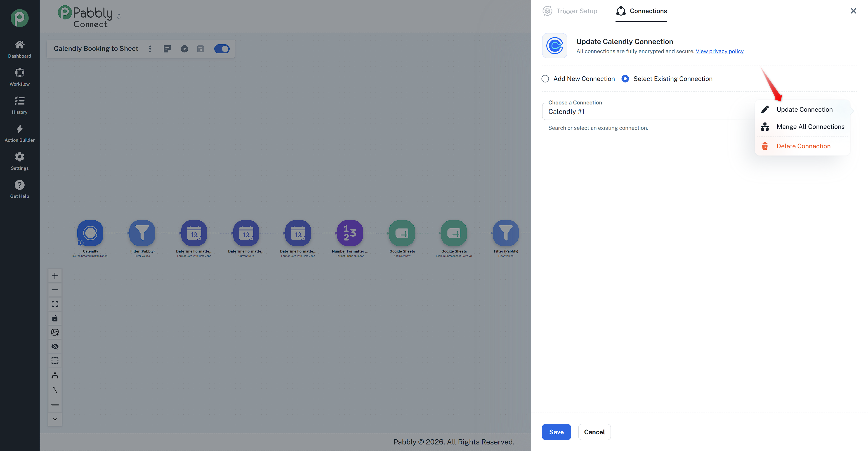Zoom out on the workflow canvas
This screenshot has width=868, height=451.
(x=55, y=290)
